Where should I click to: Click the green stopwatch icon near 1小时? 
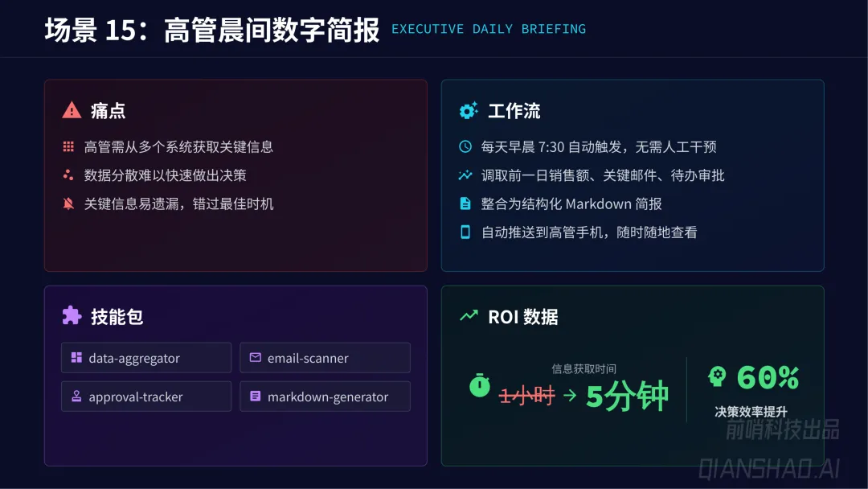click(x=479, y=385)
